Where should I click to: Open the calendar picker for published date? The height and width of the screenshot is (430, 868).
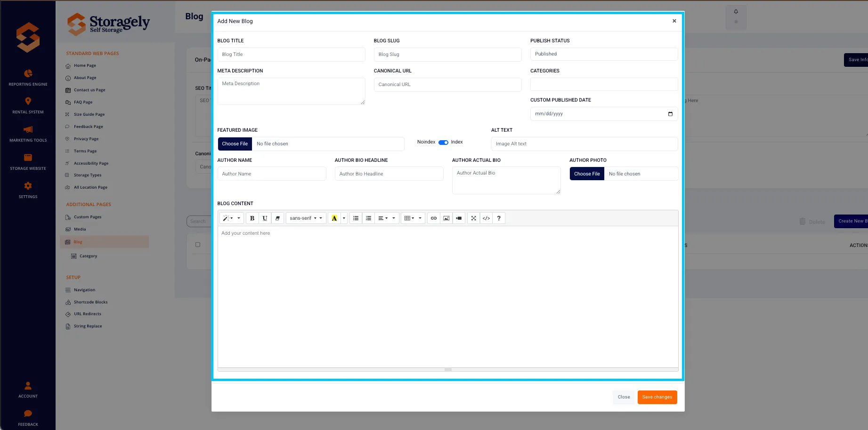click(x=670, y=114)
